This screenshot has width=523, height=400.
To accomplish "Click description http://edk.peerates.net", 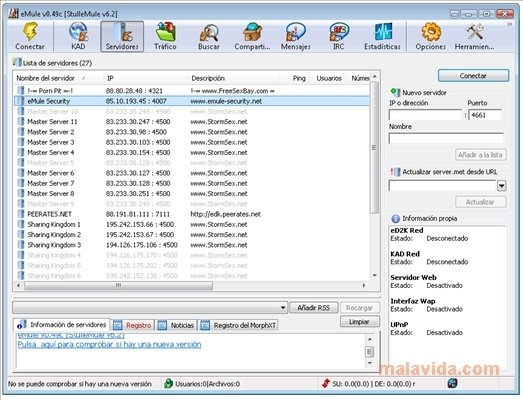I will pyautogui.click(x=225, y=214).
